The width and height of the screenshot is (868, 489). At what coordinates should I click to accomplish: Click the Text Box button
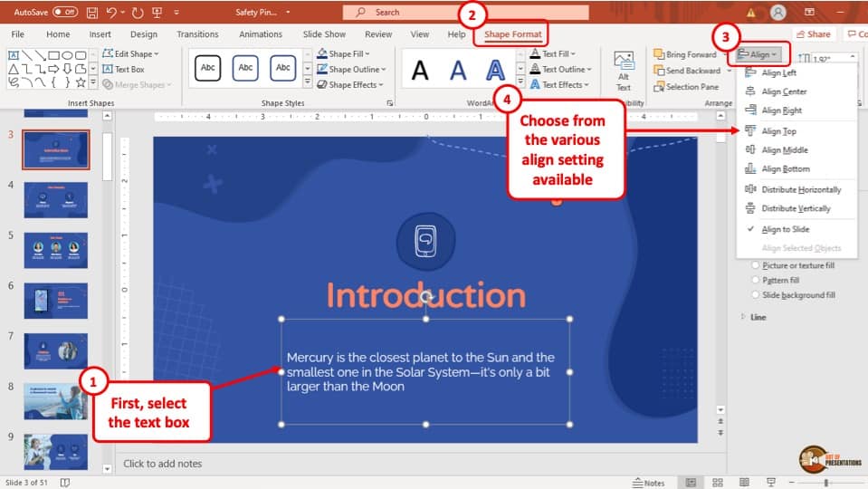[123, 69]
